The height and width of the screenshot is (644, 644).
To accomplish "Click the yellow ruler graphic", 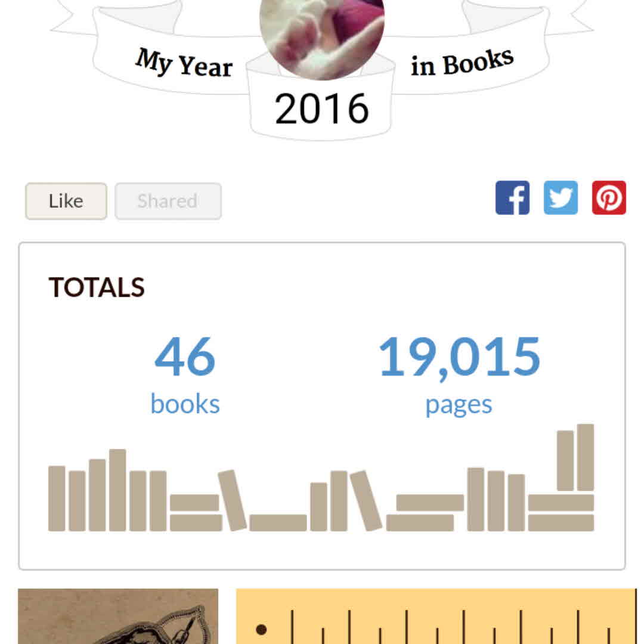I will tap(436, 617).
